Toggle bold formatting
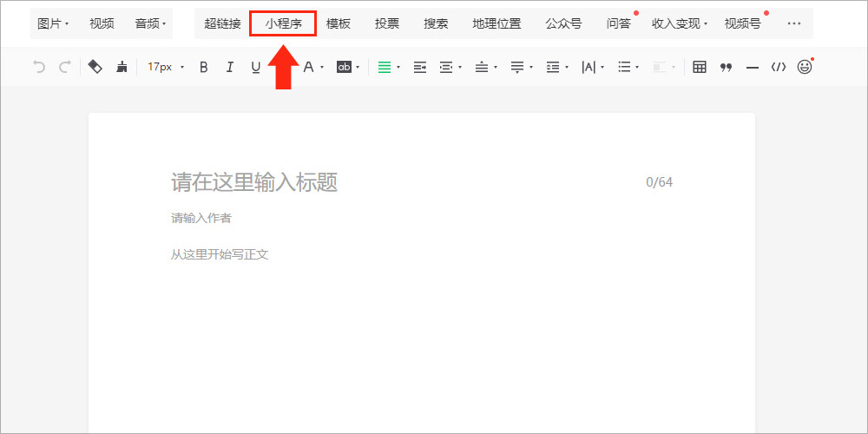The height and width of the screenshot is (434, 868). 204,67
